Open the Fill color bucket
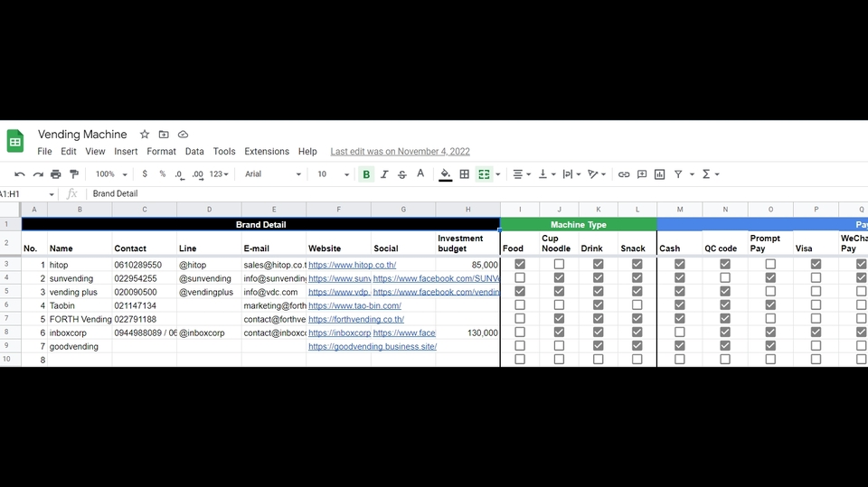Viewport: 868px width, 487px height. [x=445, y=175]
